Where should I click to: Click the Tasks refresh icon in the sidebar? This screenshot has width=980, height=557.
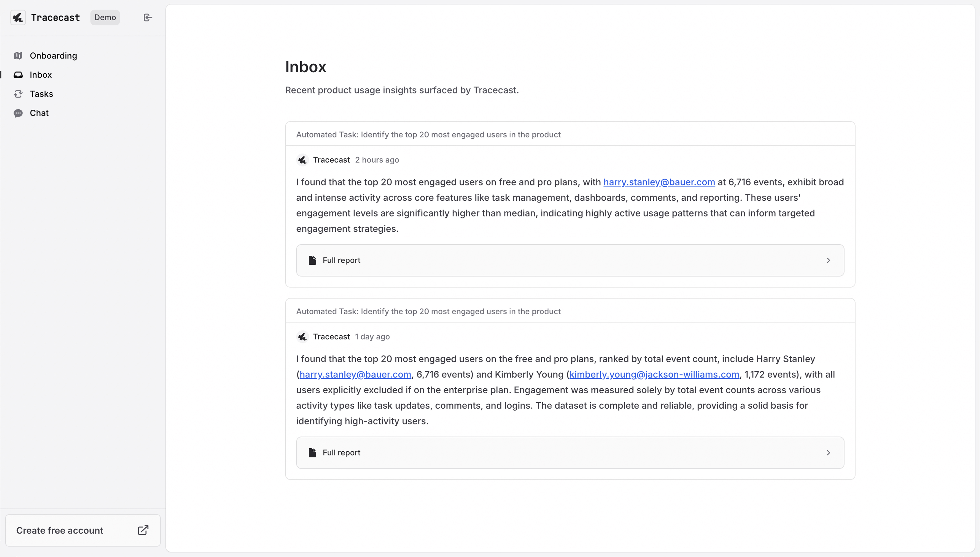18,94
